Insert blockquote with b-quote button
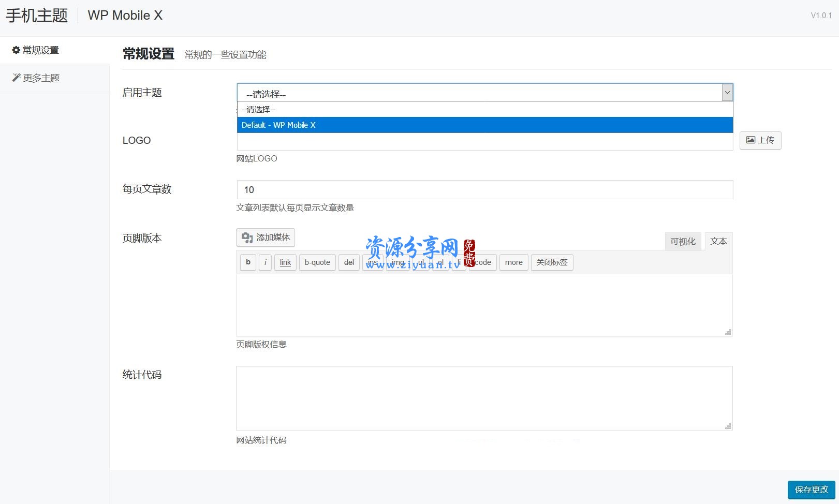 pos(317,262)
